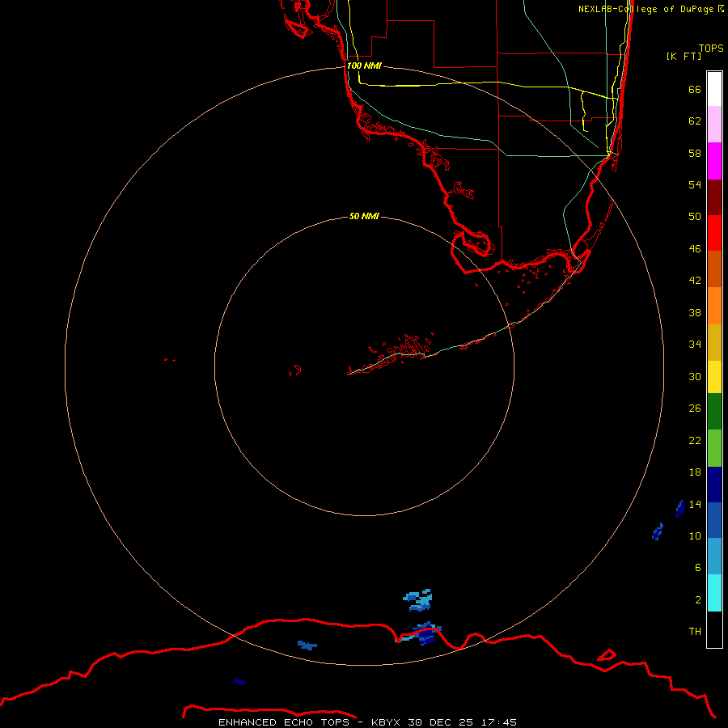Pick the black TH legend swatch

[714, 629]
